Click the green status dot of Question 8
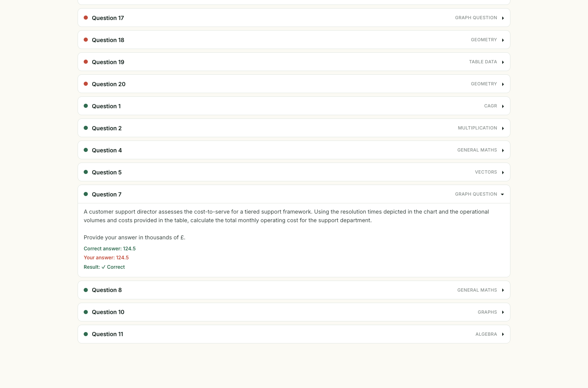The width and height of the screenshot is (588, 388). click(x=86, y=290)
